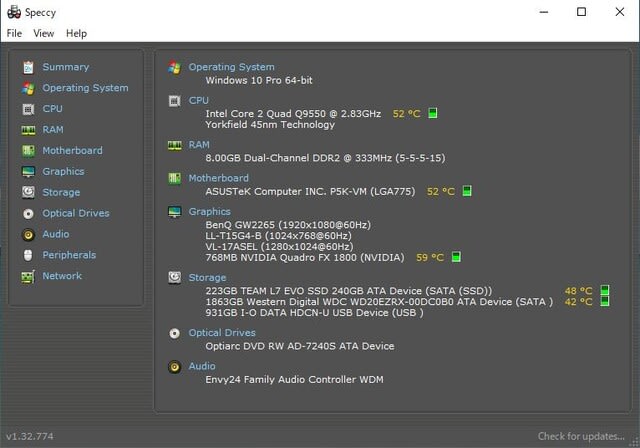Click the version number v1.32.774
This screenshot has height=448, width=640.
tap(30, 436)
